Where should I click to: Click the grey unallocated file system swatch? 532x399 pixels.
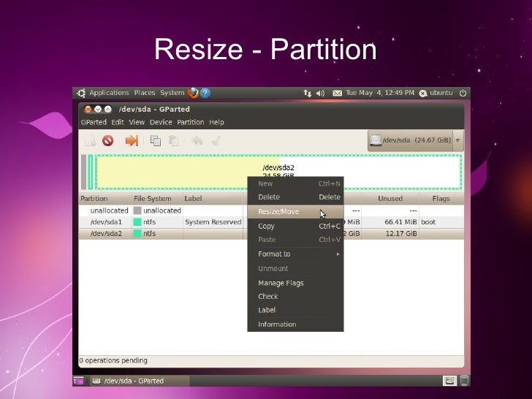(137, 210)
